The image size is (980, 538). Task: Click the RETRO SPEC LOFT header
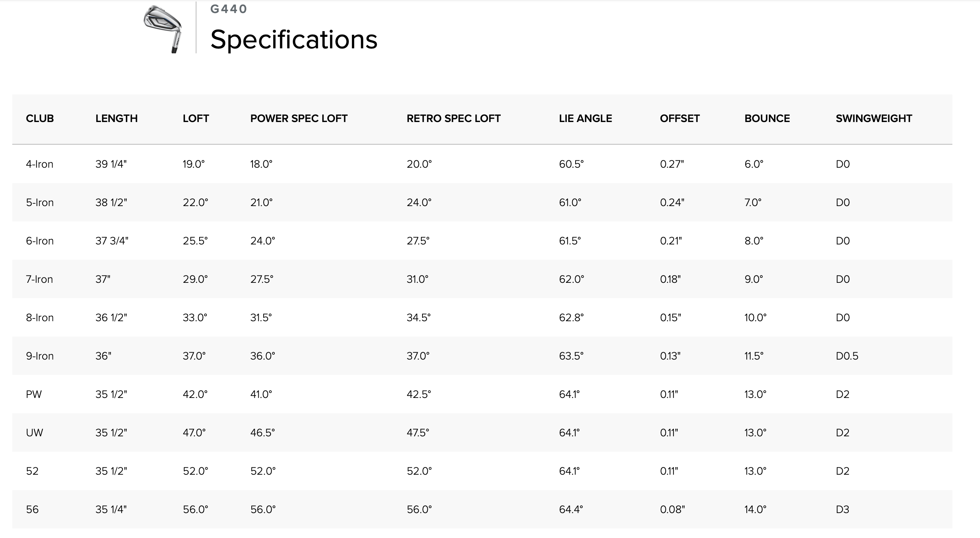pos(453,119)
